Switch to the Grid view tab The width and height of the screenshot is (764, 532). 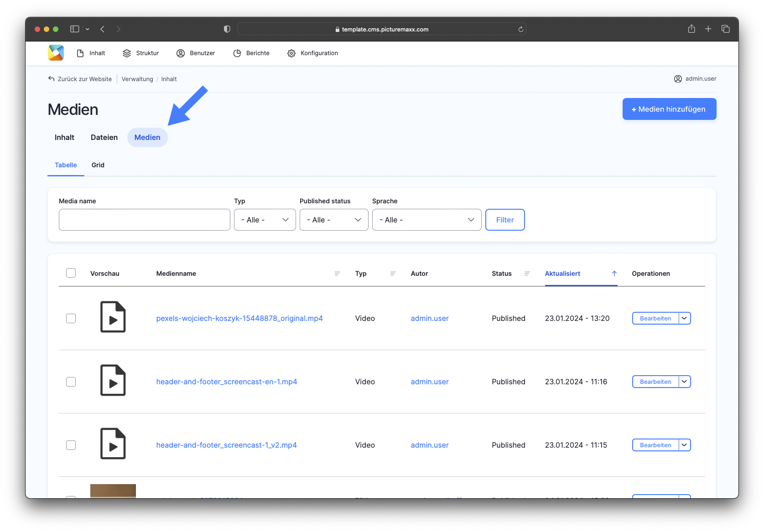pos(98,165)
